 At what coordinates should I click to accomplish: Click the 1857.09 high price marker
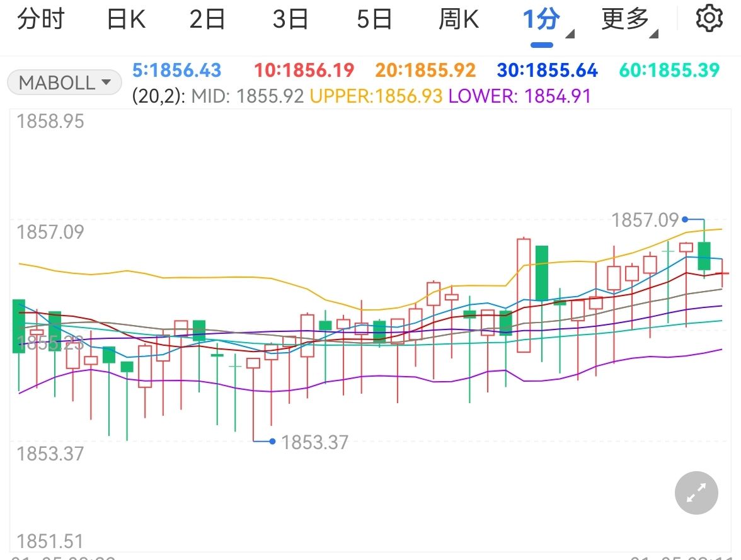(645, 220)
